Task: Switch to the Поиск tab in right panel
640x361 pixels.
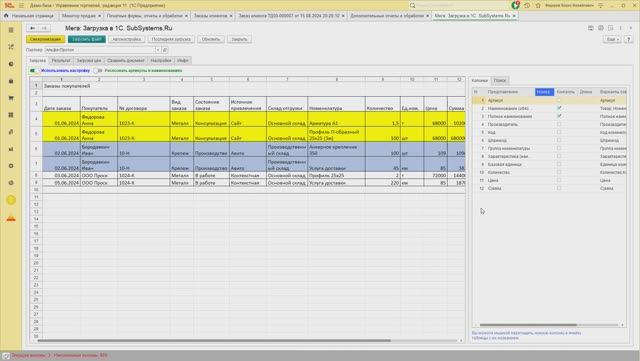Action: coord(499,80)
